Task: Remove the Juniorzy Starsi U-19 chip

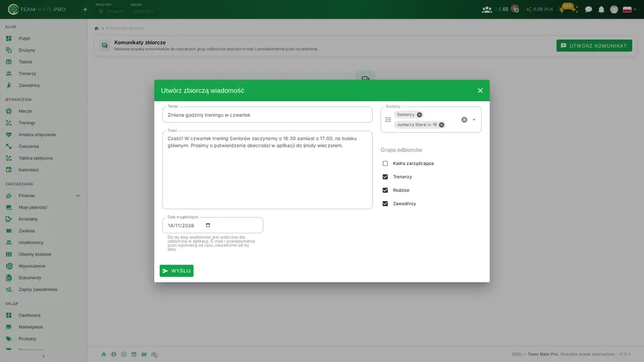Action: [441, 125]
